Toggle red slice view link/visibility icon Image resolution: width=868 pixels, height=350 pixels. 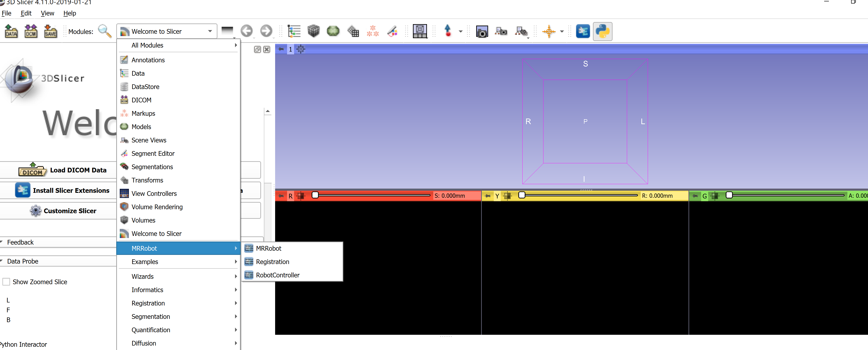click(x=301, y=196)
